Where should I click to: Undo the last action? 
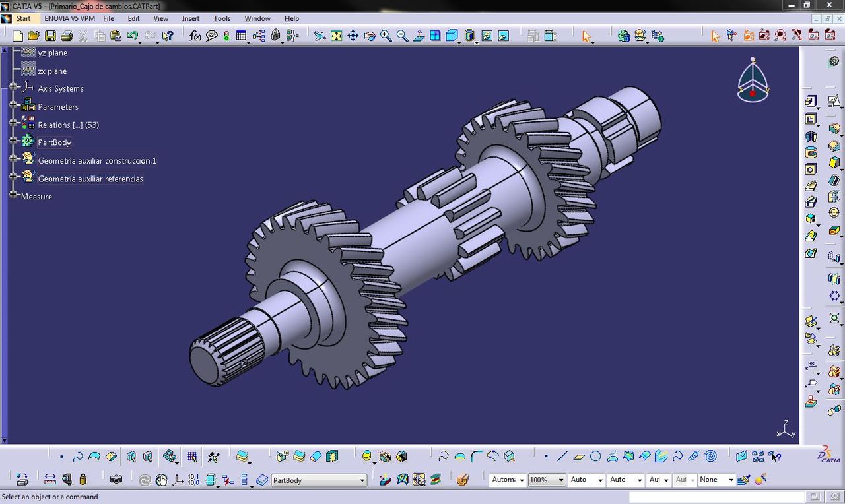coord(133,36)
